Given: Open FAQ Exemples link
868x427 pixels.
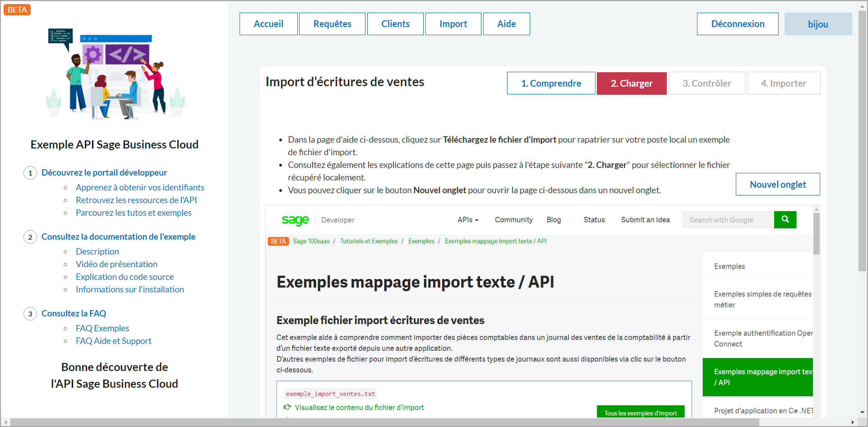Looking at the screenshot, I should click(102, 328).
